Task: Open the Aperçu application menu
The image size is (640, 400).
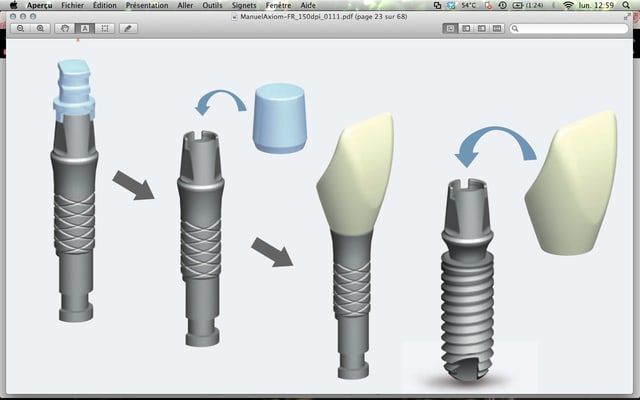Action: pyautogui.click(x=39, y=5)
